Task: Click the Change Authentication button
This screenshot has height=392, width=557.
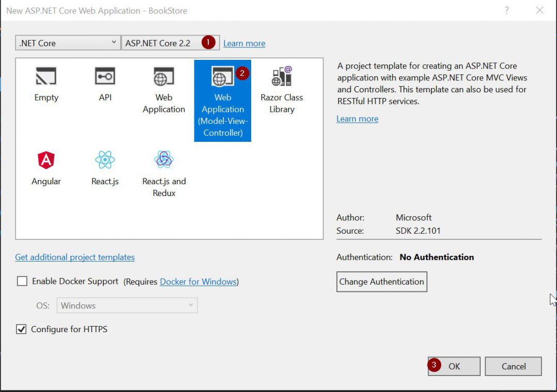Action: click(x=382, y=282)
